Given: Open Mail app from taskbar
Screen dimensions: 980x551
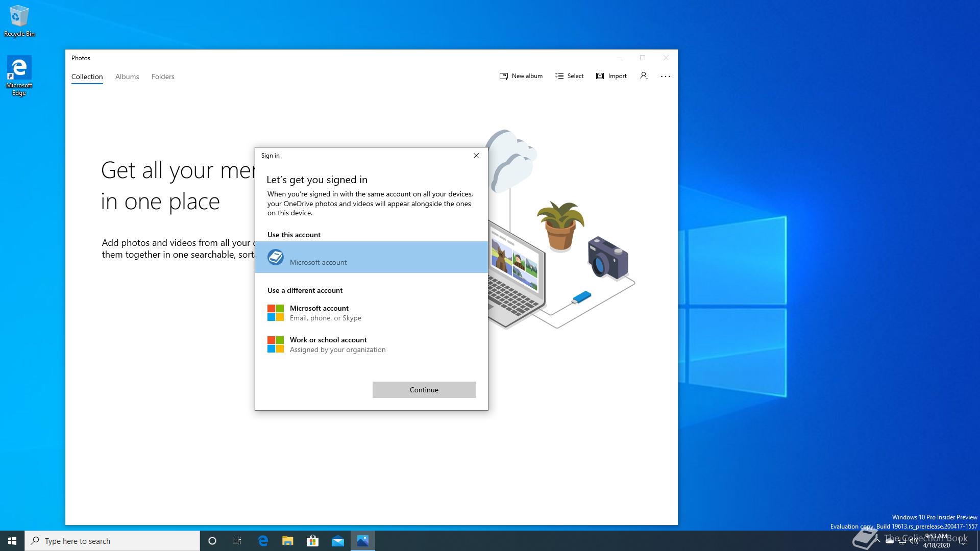Looking at the screenshot, I should 338,541.
